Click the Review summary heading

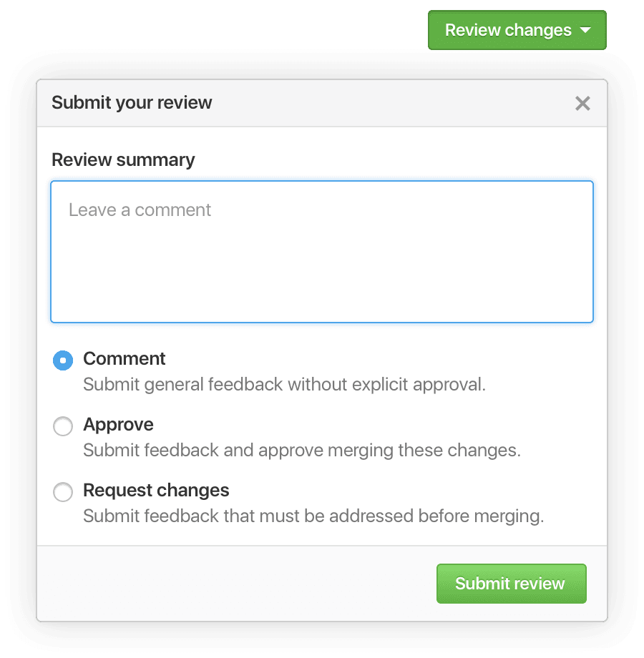tap(123, 159)
